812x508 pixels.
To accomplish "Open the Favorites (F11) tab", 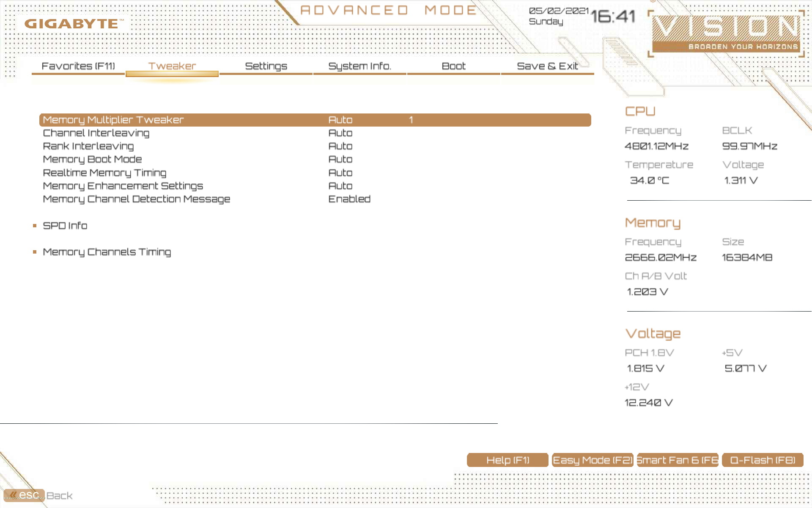I will point(78,66).
